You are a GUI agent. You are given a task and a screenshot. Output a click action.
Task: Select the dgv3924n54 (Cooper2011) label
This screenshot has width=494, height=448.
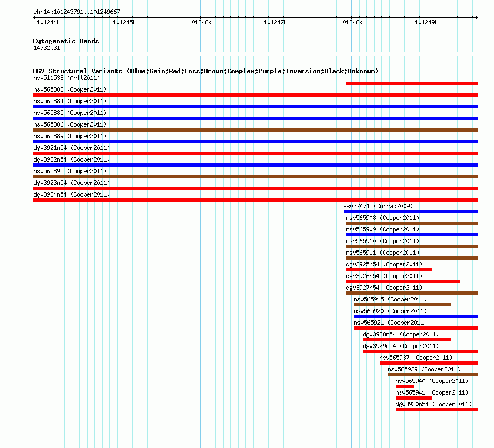pos(72,194)
